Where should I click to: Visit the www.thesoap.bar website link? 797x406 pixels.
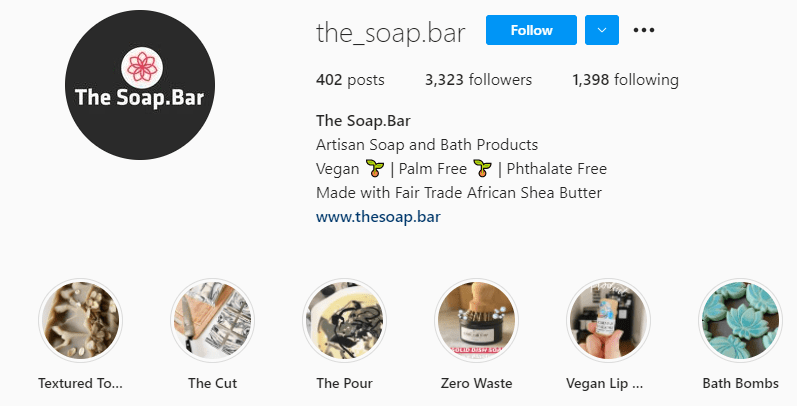click(x=378, y=217)
